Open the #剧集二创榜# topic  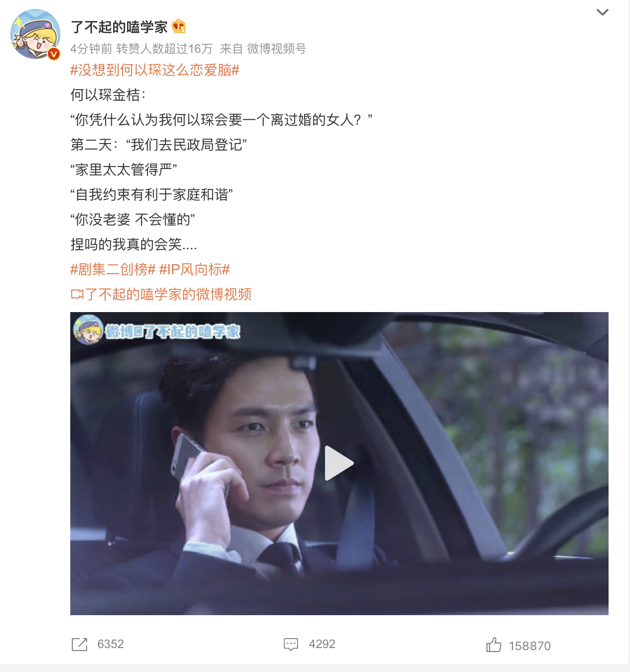click(113, 270)
